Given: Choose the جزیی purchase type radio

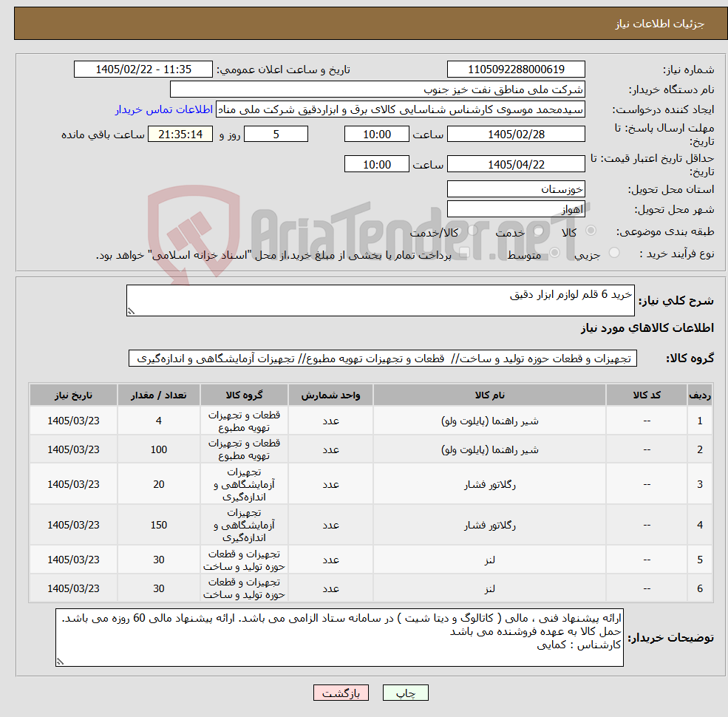Looking at the screenshot, I should pos(613,253).
